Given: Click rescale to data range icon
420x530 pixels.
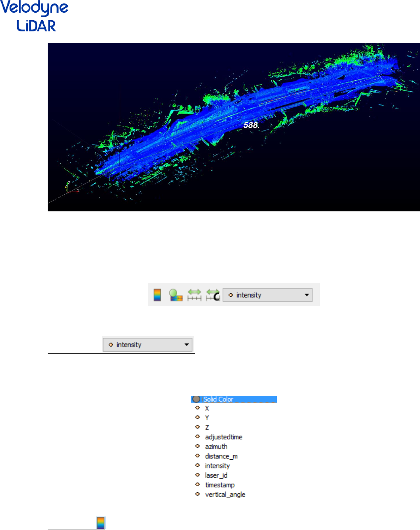Looking at the screenshot, I should pyautogui.click(x=194, y=295).
